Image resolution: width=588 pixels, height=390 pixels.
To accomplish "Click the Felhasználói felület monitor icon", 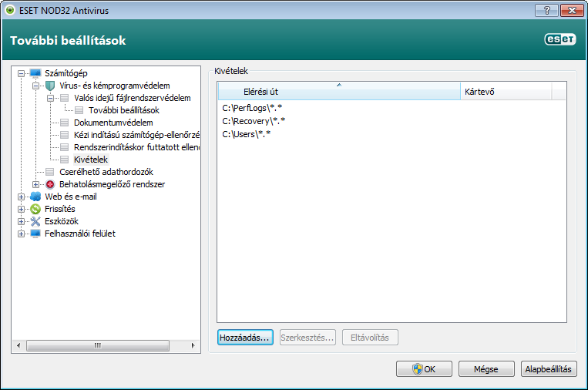I will [35, 234].
